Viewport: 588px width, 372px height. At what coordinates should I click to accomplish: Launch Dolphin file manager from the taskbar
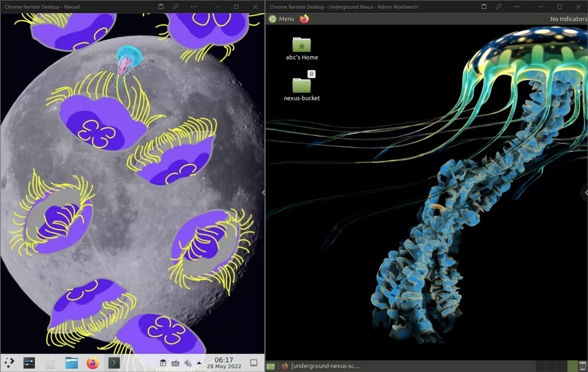[71, 363]
